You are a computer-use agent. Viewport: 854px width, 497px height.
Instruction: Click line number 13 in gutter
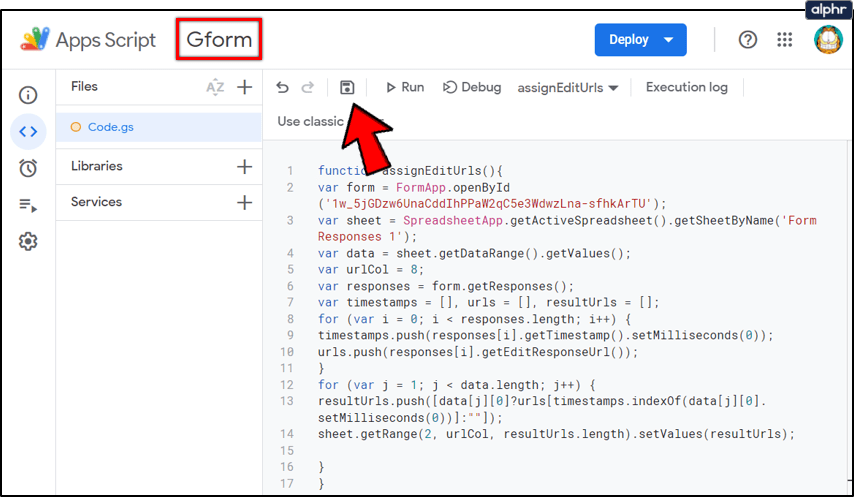click(287, 401)
